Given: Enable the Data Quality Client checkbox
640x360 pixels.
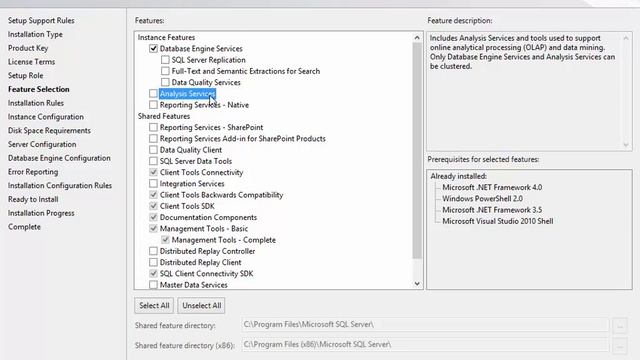Looking at the screenshot, I should click(153, 150).
